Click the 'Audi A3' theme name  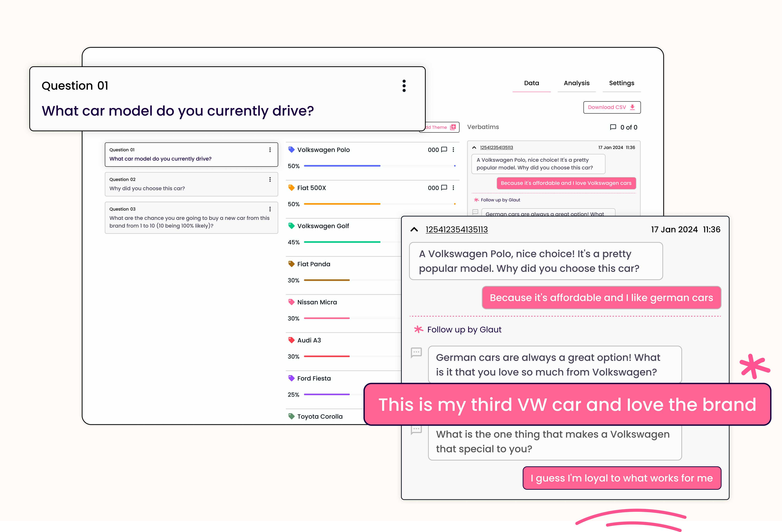[x=309, y=340]
